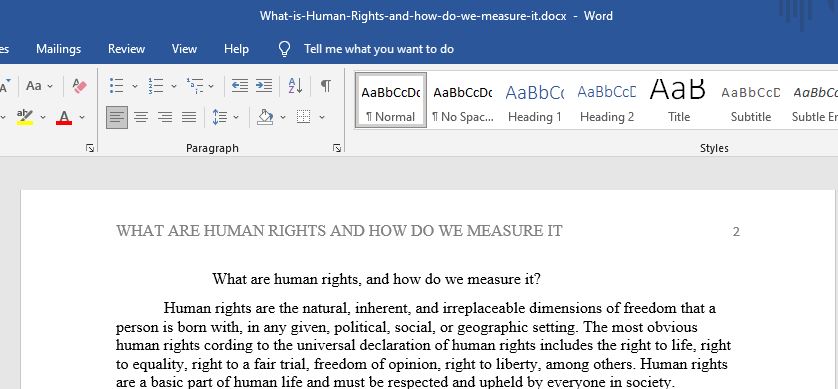The width and height of the screenshot is (838, 389).
Task: Click the Multilevel List icon
Action: tap(195, 85)
